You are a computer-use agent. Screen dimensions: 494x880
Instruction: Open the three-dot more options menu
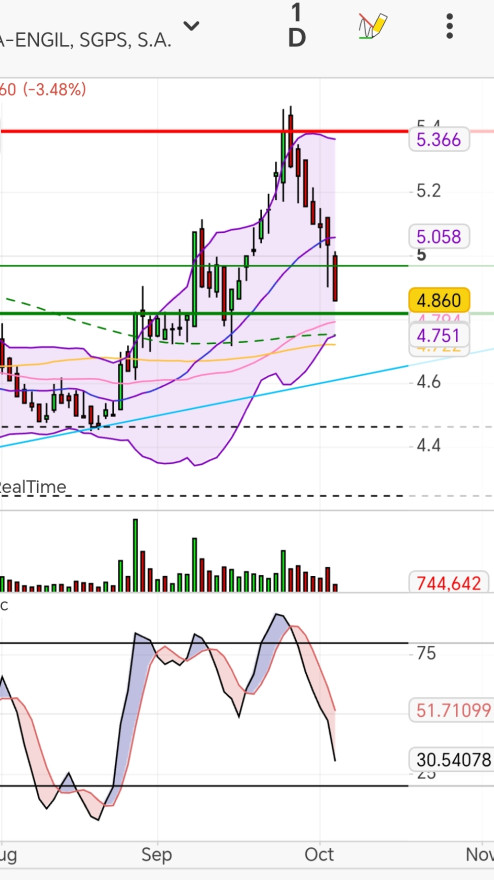coord(449,26)
